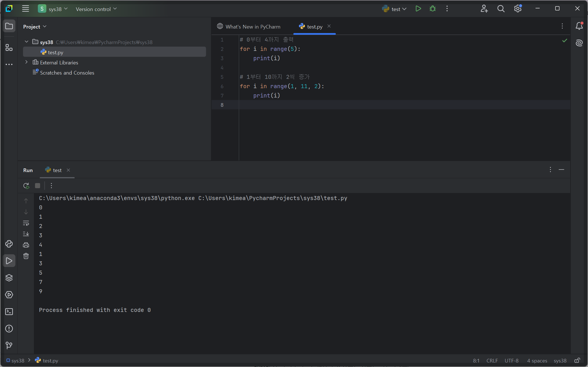
Task: Open the Notifications bell panel
Action: pyautogui.click(x=579, y=26)
